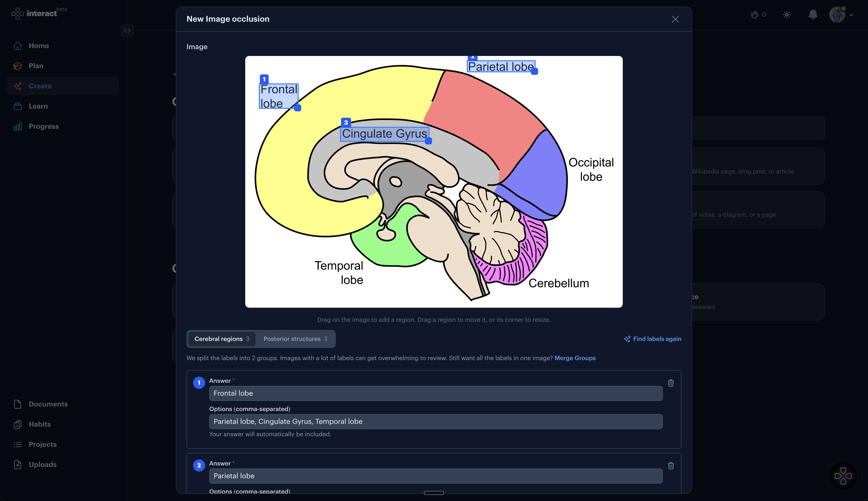The image size is (868, 501).
Task: Click the Occipital lobe label on the image
Action: tap(591, 170)
